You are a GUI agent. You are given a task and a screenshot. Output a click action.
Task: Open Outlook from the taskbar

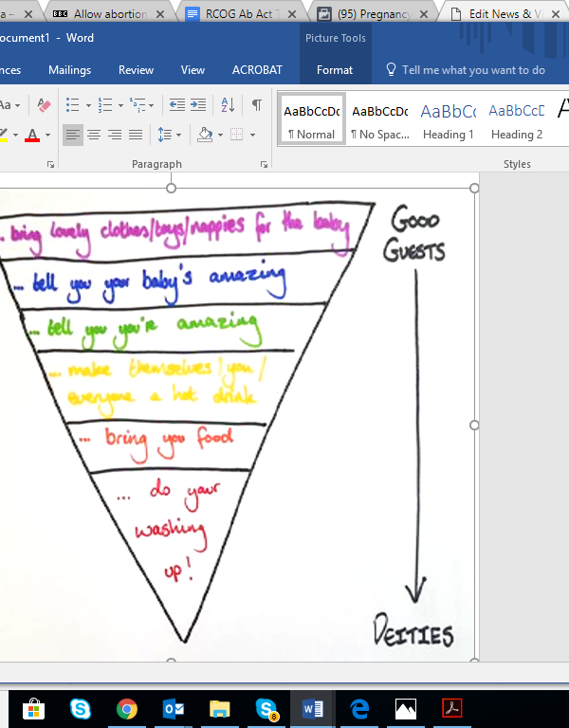click(174, 709)
